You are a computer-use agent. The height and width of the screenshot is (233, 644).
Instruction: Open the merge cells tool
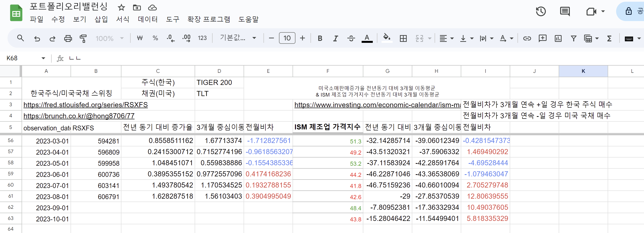419,38
